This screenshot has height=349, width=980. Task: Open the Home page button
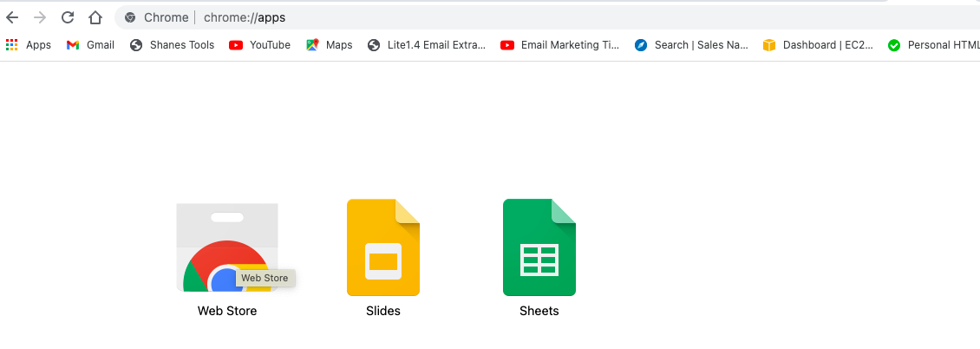(95, 17)
